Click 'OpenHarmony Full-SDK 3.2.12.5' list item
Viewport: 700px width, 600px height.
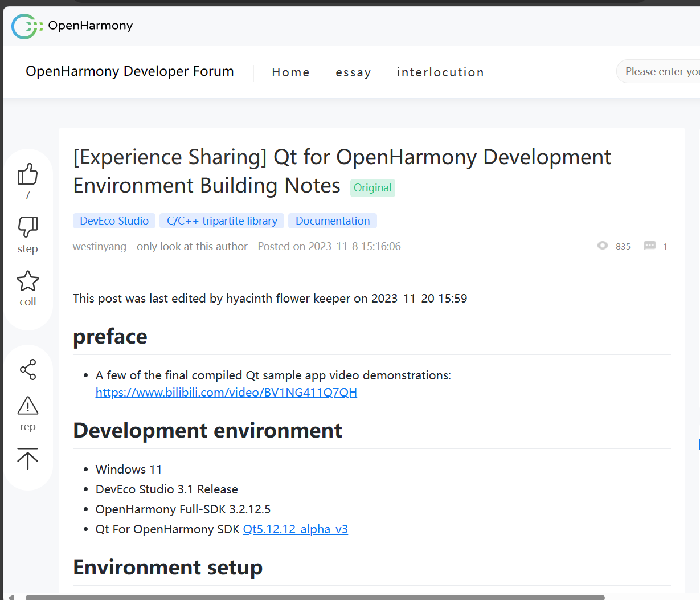click(183, 509)
